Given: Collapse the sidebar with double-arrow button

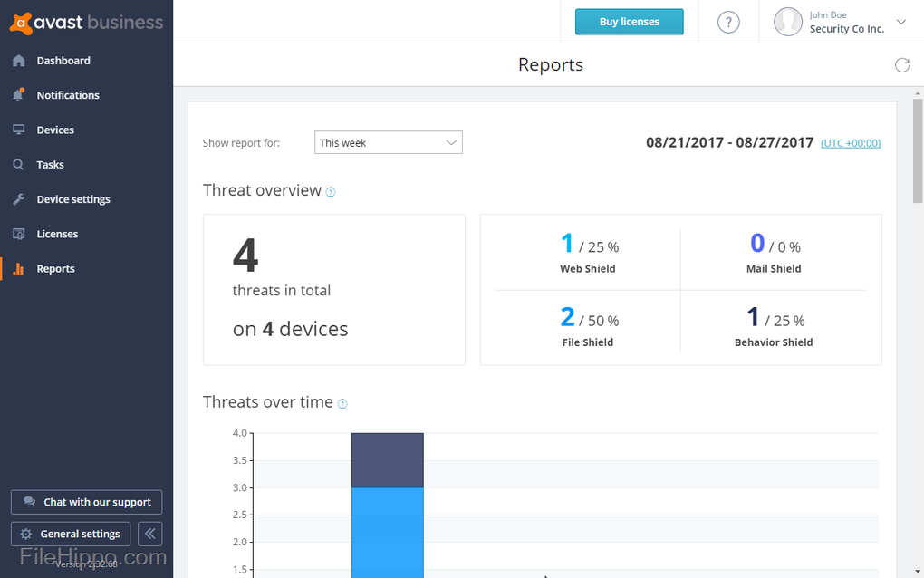Looking at the screenshot, I should (149, 534).
